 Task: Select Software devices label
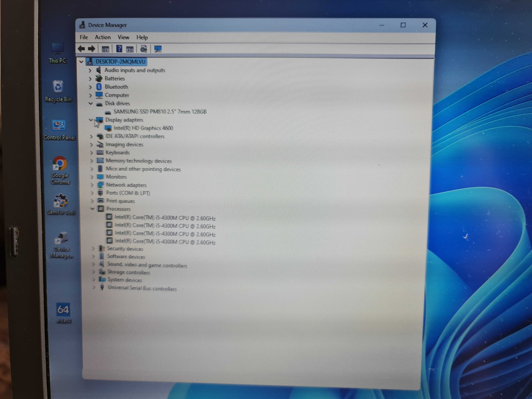point(126,256)
